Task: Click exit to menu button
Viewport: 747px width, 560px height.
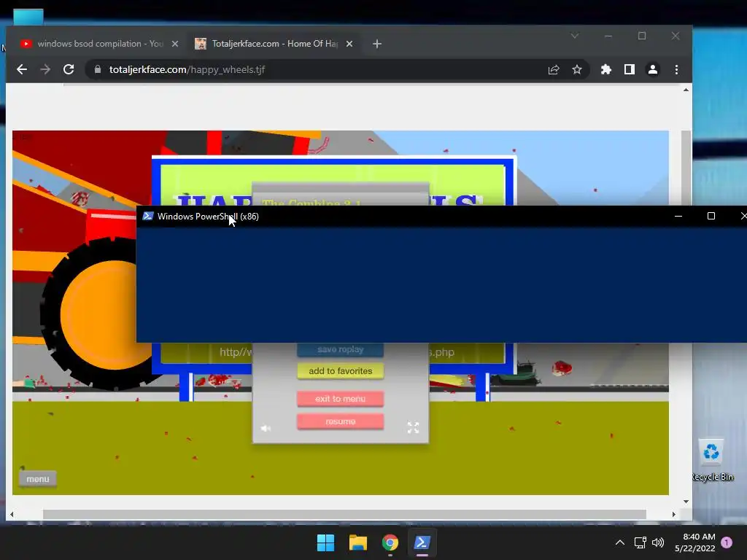Action: (x=340, y=399)
